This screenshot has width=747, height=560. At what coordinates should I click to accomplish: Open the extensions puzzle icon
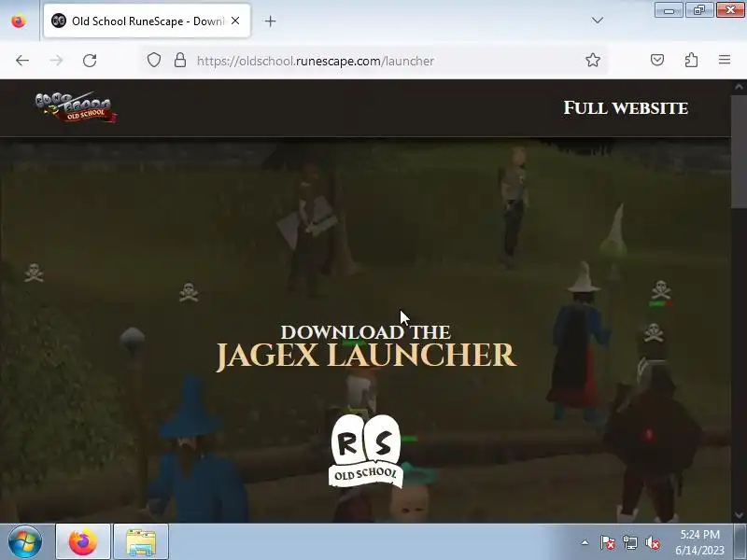pos(691,60)
